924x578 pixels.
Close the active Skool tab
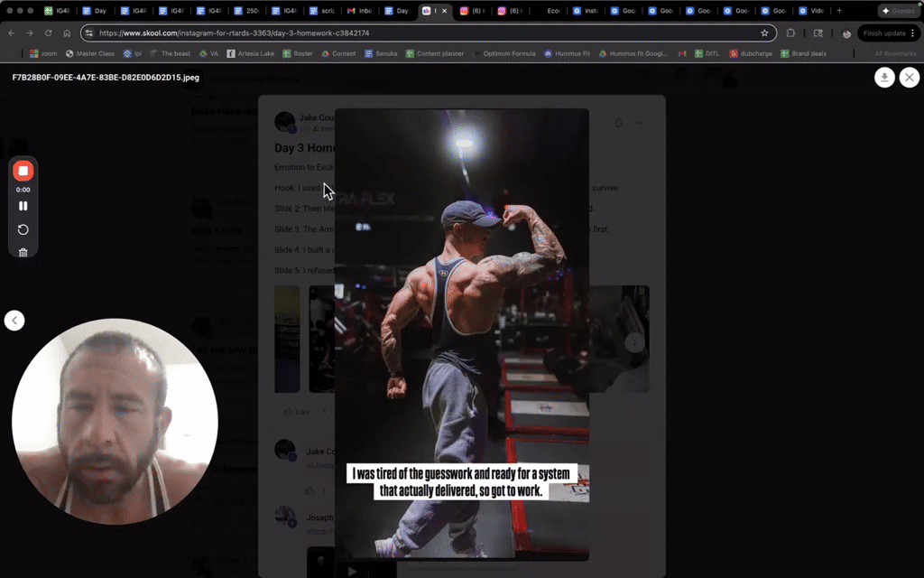pos(444,11)
